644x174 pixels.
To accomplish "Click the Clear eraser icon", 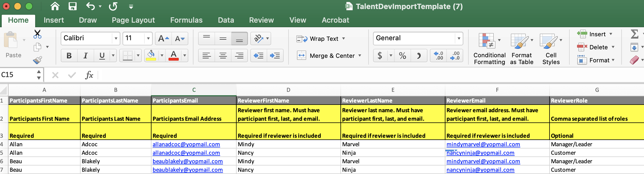I will [634, 60].
